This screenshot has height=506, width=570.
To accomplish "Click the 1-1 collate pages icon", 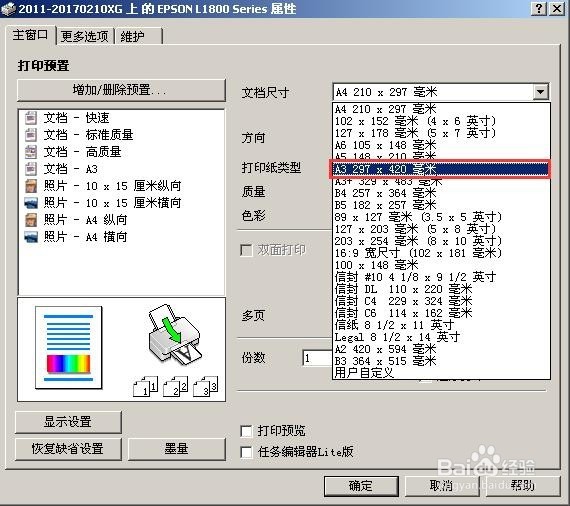I will (x=146, y=386).
